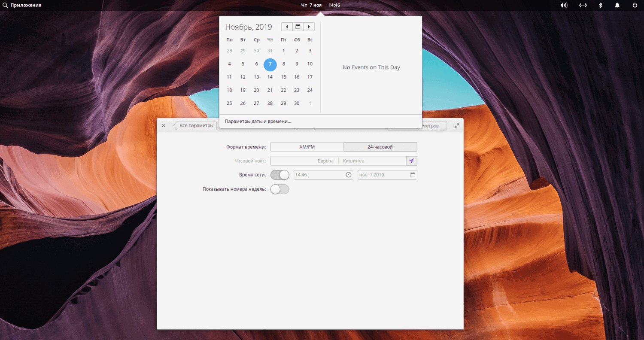Go back to Все параметры
The height and width of the screenshot is (340, 644).
[x=195, y=125]
